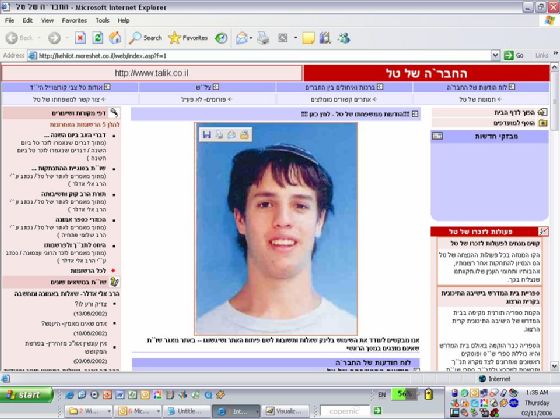Viewport: 560px width, 419px height.
Task: Open the Search pane
Action: [145, 38]
